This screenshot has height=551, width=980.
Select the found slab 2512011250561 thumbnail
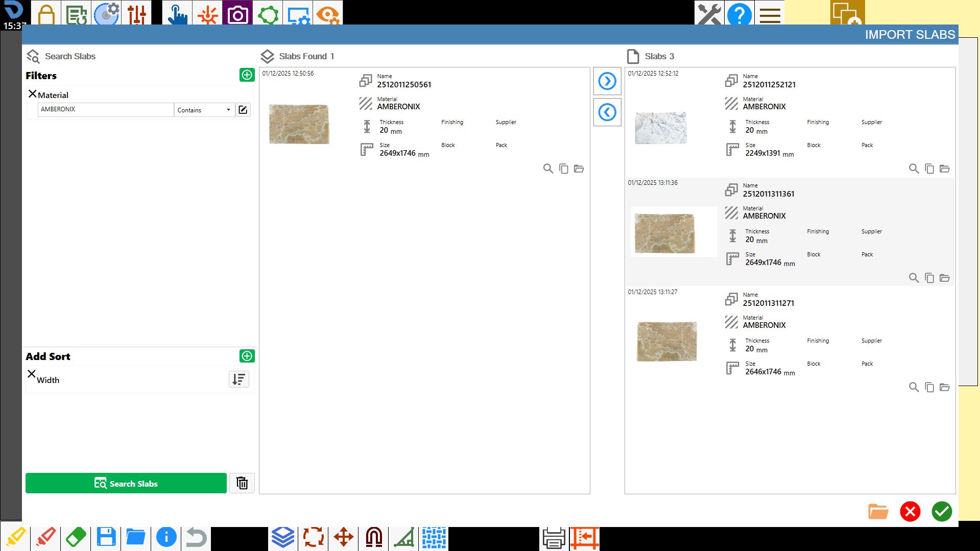(299, 124)
